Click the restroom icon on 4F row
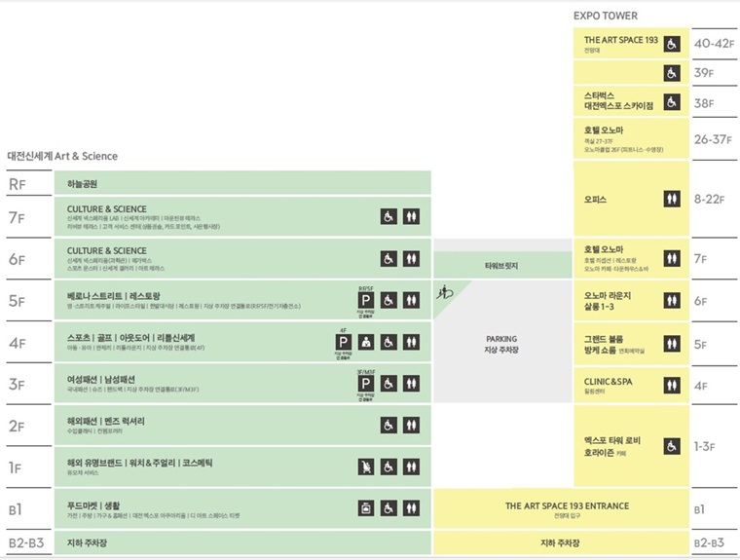Screen dimensions: 740x560 point(411,342)
